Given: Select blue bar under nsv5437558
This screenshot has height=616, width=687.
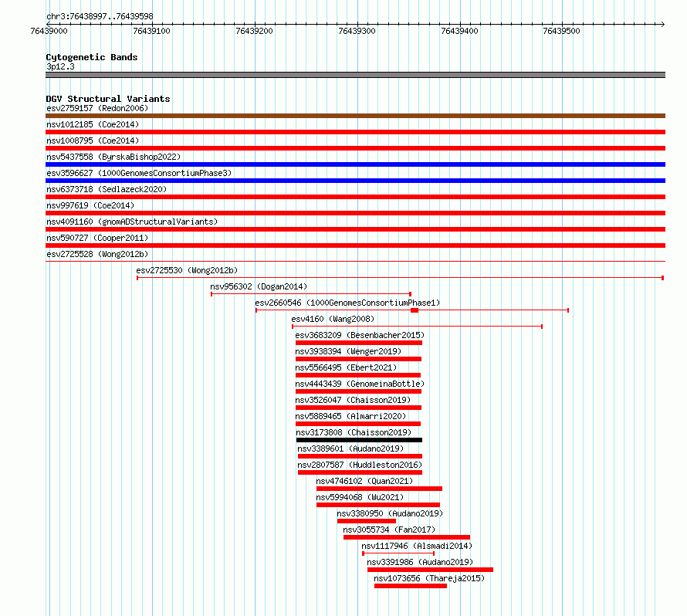Looking at the screenshot, I should pos(355,164).
